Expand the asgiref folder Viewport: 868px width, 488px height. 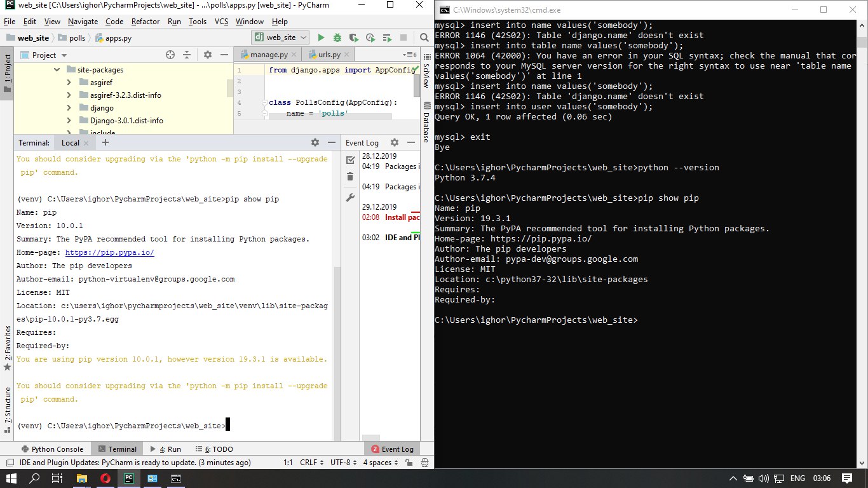coord(70,83)
